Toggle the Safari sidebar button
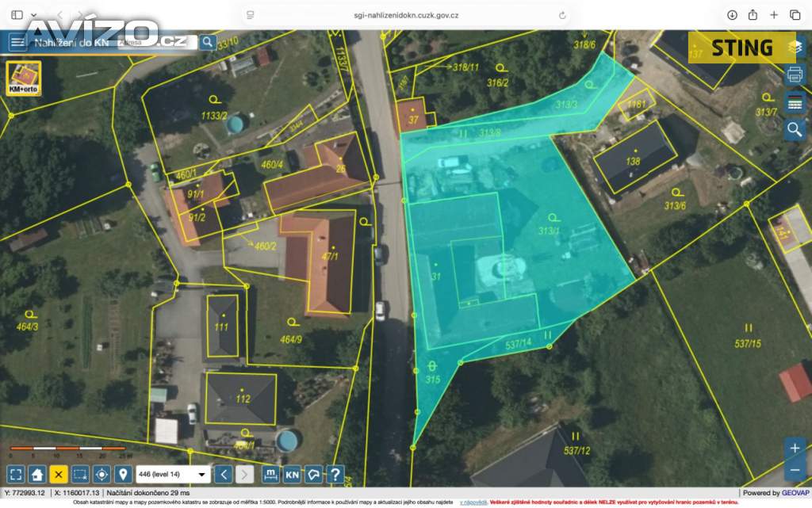The width and height of the screenshot is (812, 508). pyautogui.click(x=17, y=15)
